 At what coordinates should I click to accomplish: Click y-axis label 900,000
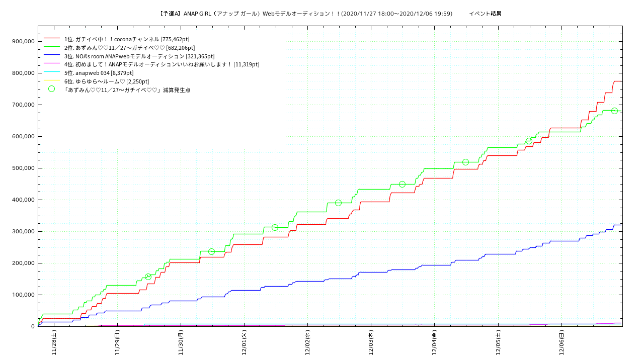point(23,42)
